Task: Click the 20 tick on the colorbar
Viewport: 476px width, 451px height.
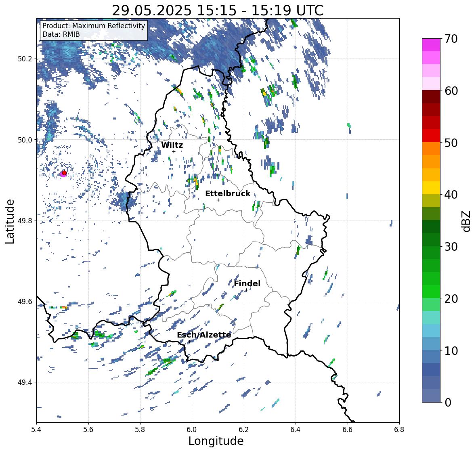Action: pos(451,298)
